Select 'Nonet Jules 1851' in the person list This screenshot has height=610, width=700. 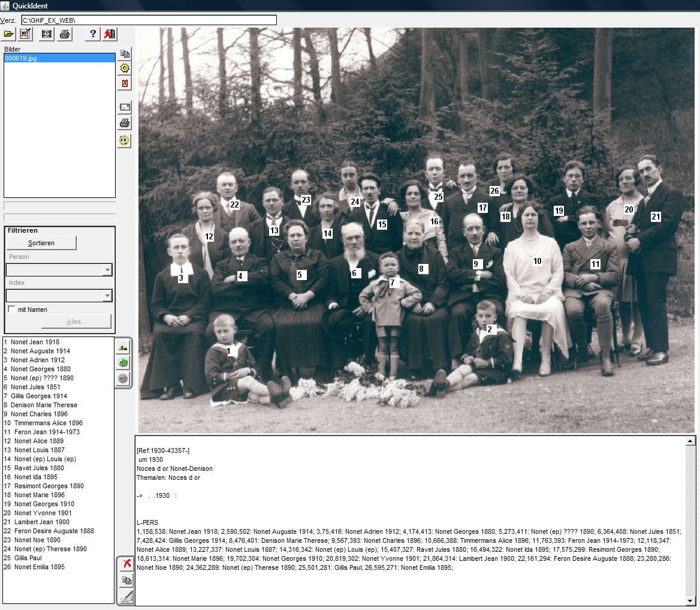35,387
